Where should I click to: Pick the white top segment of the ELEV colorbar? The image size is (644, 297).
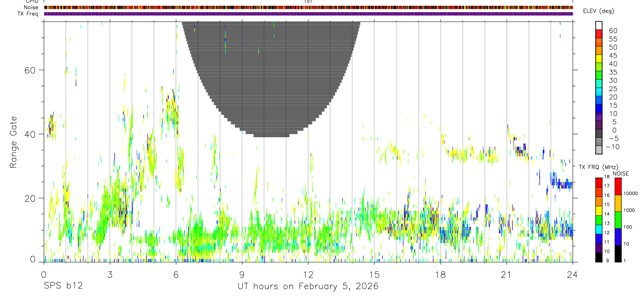point(599,26)
